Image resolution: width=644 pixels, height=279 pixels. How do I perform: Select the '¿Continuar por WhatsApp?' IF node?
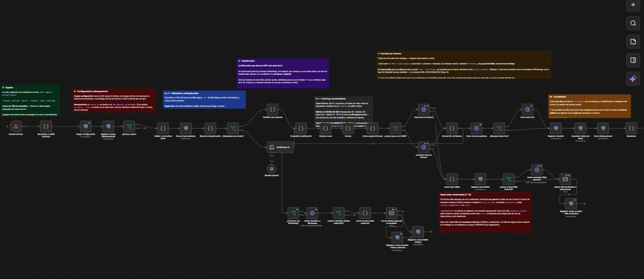click(x=293, y=213)
